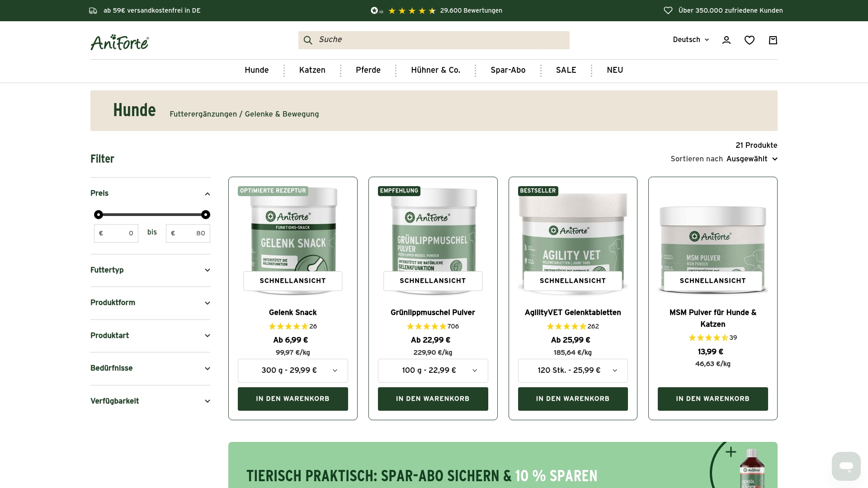Viewport: 868px width, 488px height.
Task: Go to the SALE section
Action: 566,70
